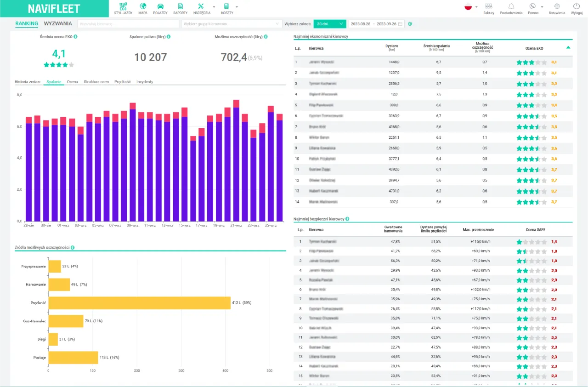The height and width of the screenshot is (387, 588).
Task: Show the Incydenty history chart
Action: coord(145,82)
